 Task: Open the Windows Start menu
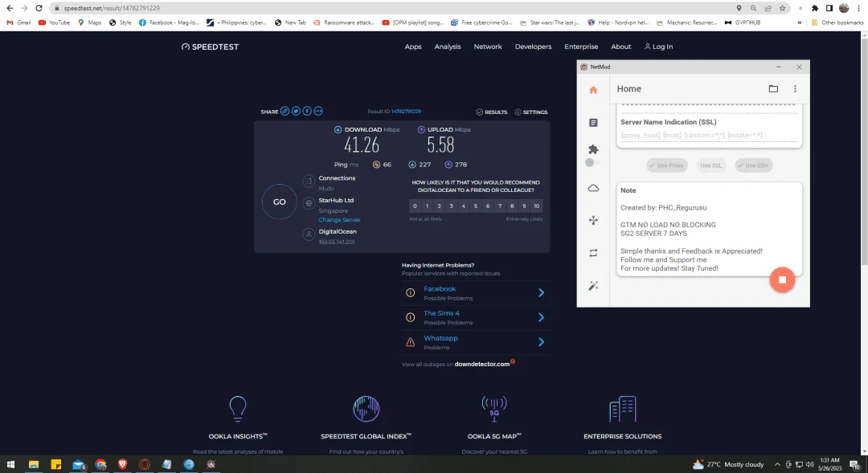10,465
